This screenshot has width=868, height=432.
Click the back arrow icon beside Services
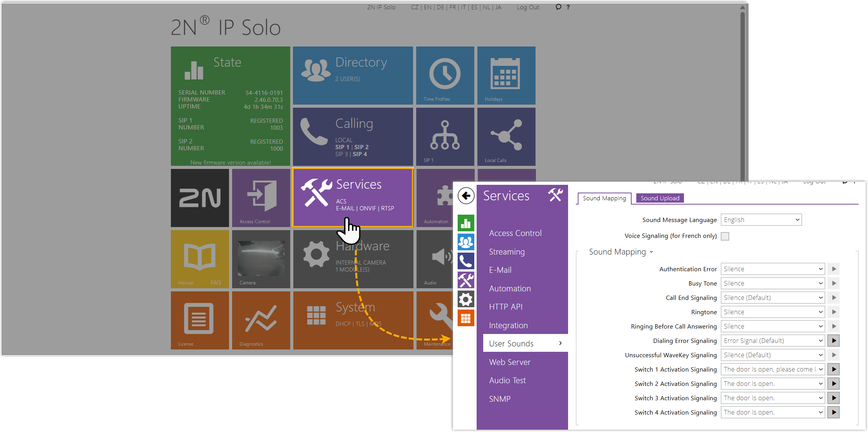click(x=466, y=196)
